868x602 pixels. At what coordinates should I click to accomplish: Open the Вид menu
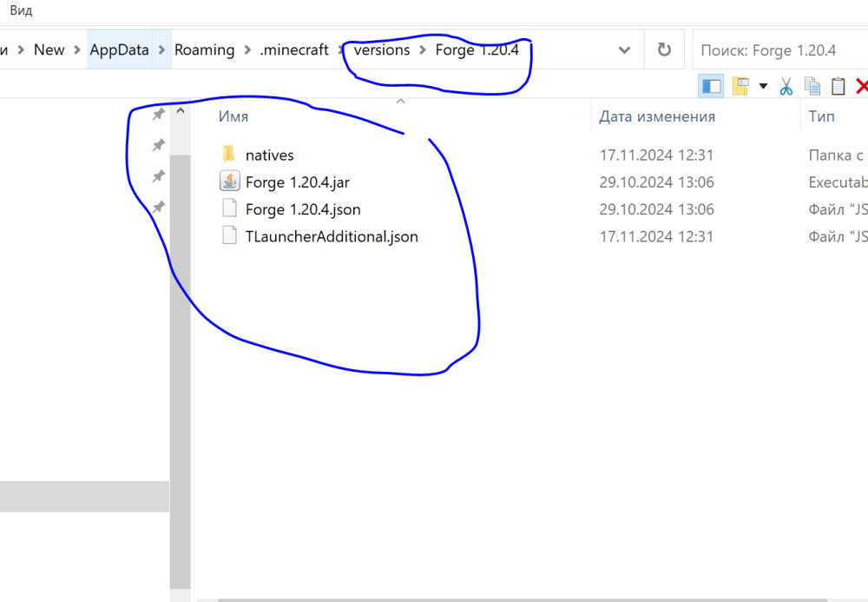tap(21, 10)
